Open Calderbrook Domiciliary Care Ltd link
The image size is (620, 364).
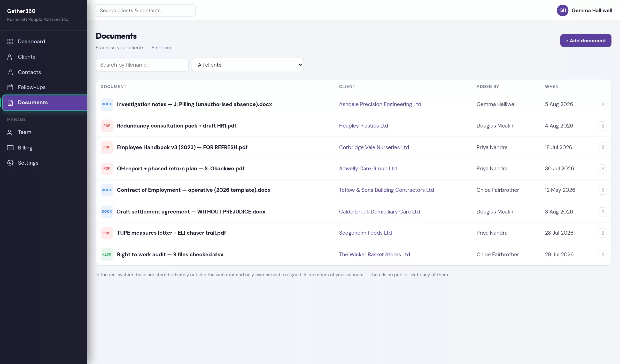click(x=379, y=212)
